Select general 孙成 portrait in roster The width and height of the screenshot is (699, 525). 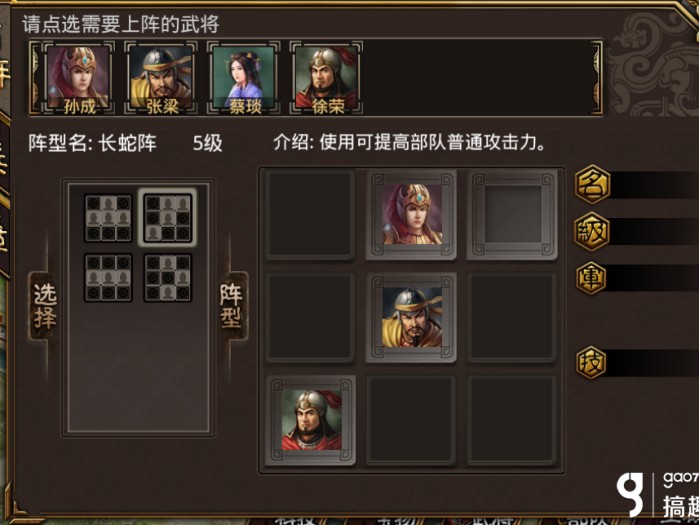click(x=78, y=78)
